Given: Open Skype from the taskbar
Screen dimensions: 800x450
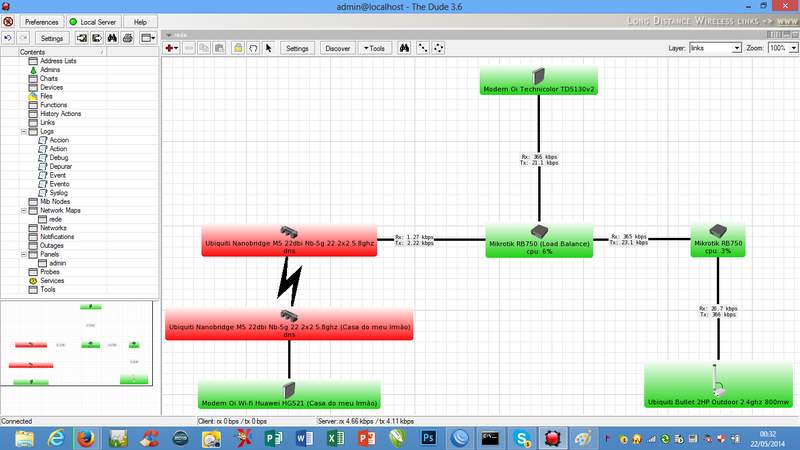Looking at the screenshot, I should (x=522, y=438).
